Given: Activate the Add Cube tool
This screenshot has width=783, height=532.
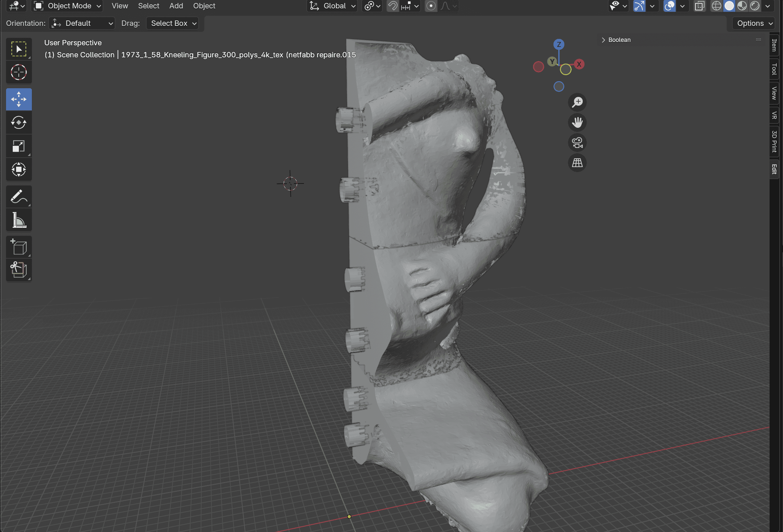Looking at the screenshot, I should coord(18,247).
